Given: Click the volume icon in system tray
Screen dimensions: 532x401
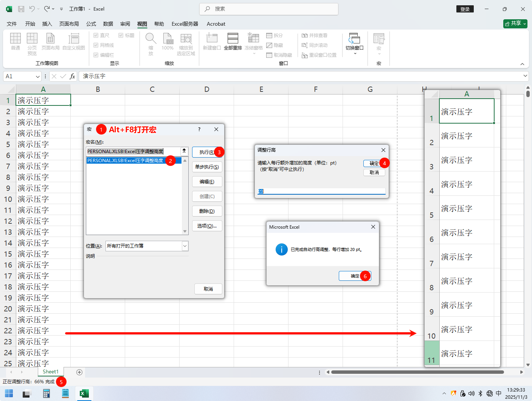Looking at the screenshot, I should click(472, 393).
